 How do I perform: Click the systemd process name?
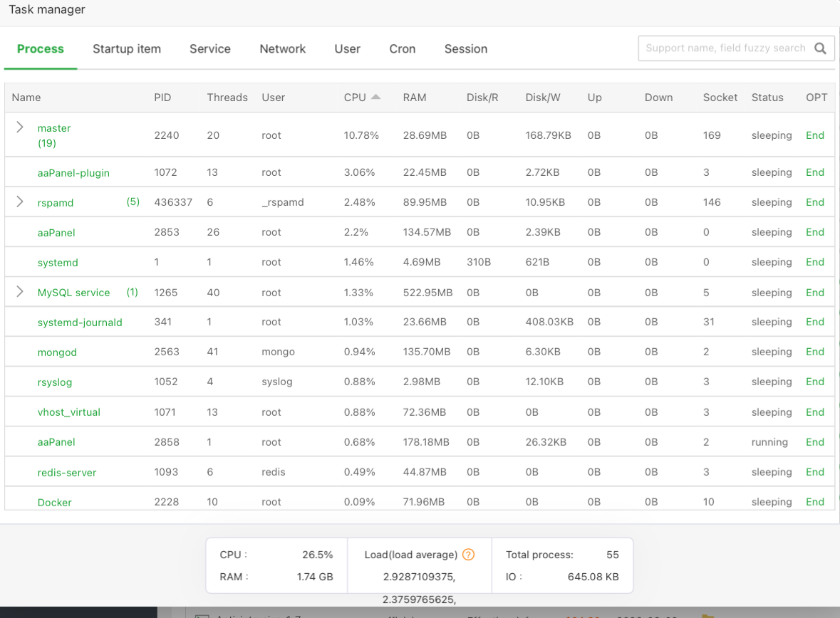pos(58,263)
